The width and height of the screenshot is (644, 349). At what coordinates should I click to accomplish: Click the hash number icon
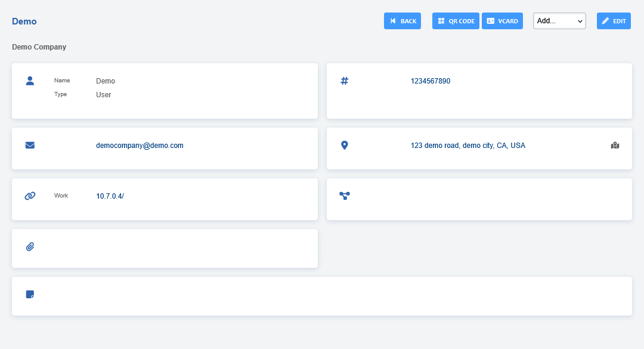tap(344, 81)
